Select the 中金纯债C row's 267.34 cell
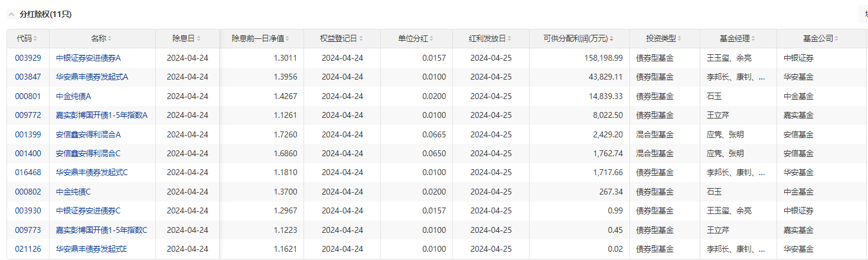The width and height of the screenshot is (868, 260). 611,192
